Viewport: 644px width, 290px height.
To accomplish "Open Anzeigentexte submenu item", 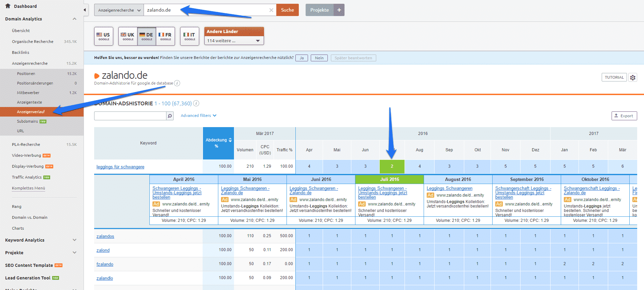I will click(30, 102).
